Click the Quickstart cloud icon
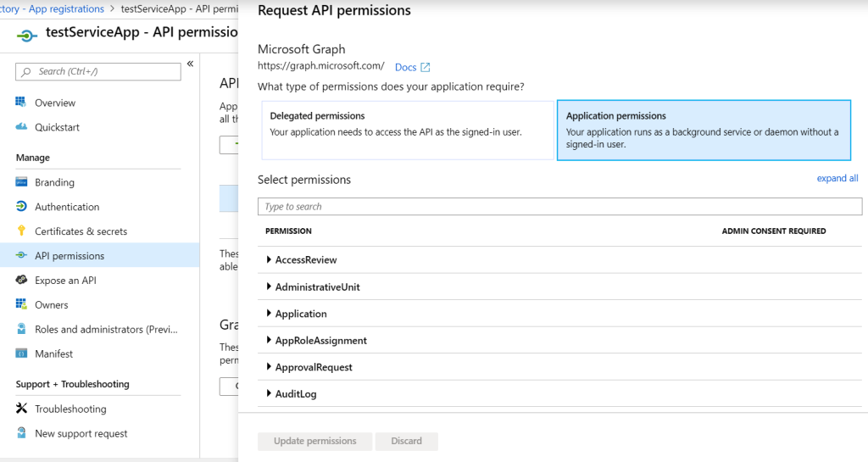The width and height of the screenshot is (868, 462). (21, 127)
